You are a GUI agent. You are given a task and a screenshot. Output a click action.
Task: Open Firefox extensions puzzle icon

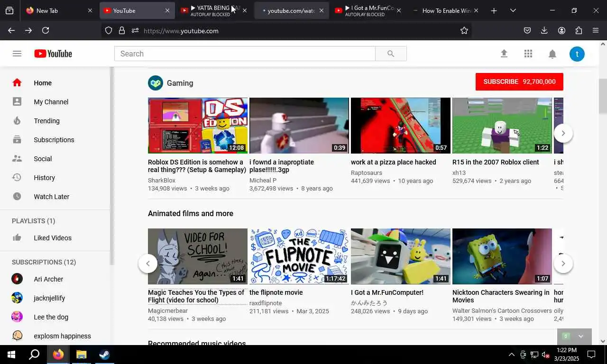point(579,30)
